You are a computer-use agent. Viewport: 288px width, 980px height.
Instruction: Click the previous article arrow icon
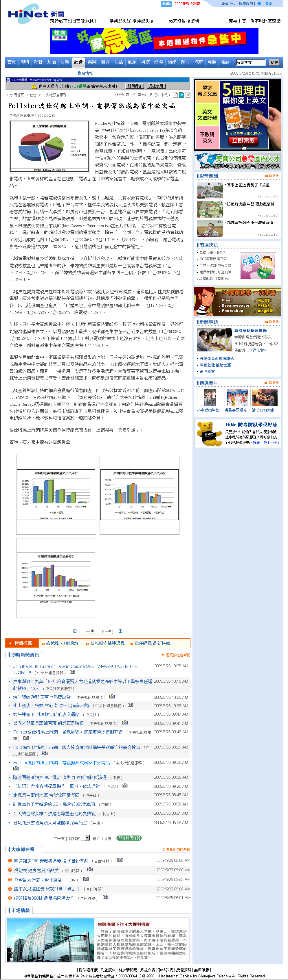click(x=75, y=631)
